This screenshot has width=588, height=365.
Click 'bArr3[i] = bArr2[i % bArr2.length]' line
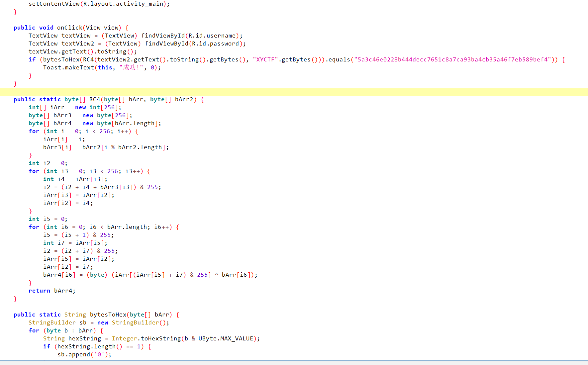(x=106, y=147)
